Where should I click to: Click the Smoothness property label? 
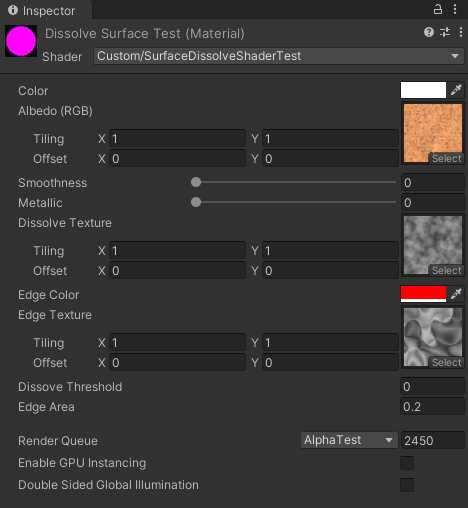point(52,183)
